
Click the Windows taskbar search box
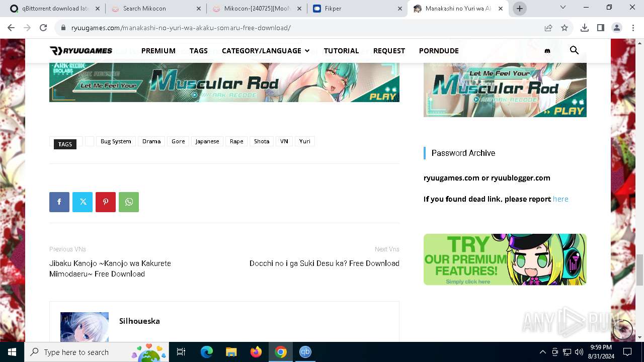pyautogui.click(x=97, y=352)
